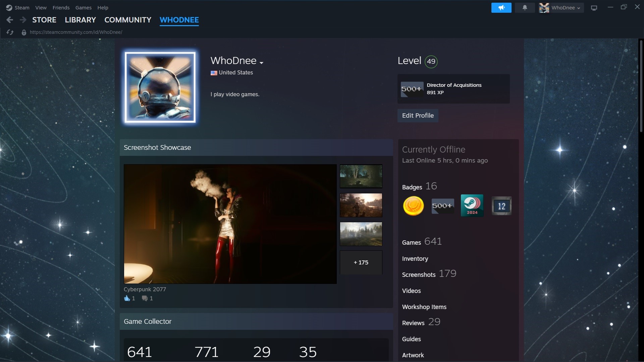644x362 pixels.
Task: Click the gold coin badge under Badges
Action: click(413, 205)
